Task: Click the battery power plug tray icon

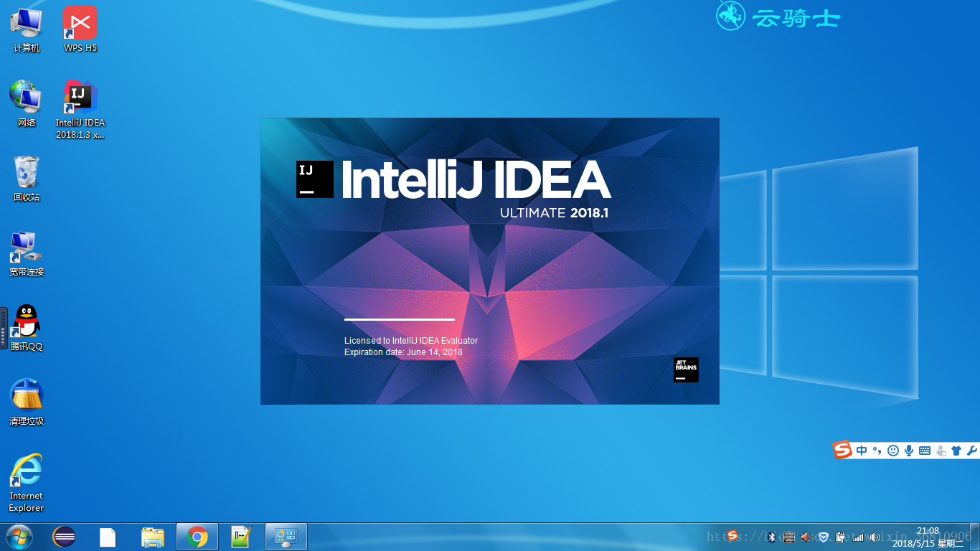Action: click(840, 537)
